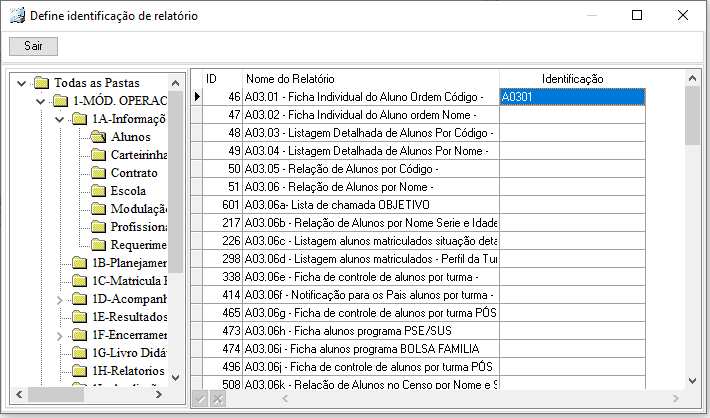Click the confirm edit checkmark icon
Screen dimensions: 710x418
point(200,399)
